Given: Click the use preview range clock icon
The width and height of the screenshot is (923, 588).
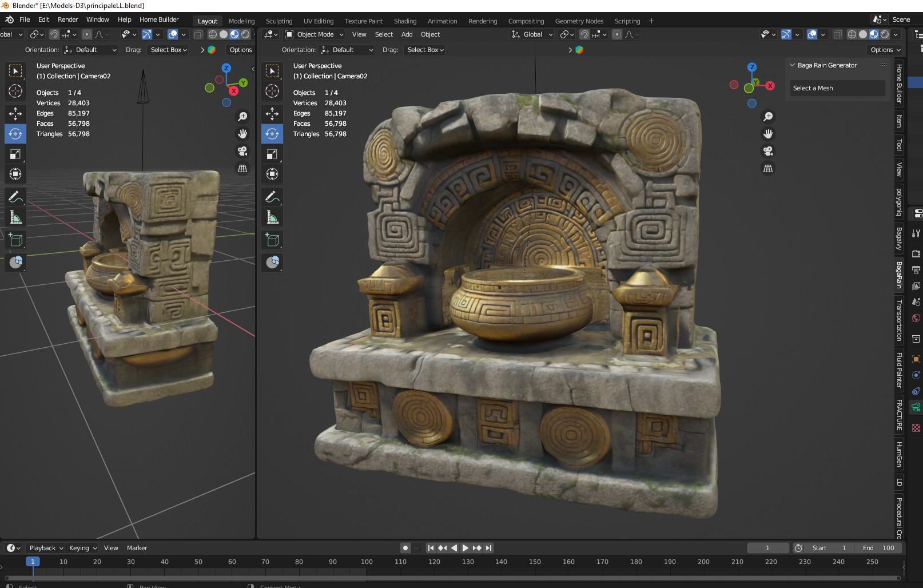Looking at the screenshot, I should tap(798, 548).
